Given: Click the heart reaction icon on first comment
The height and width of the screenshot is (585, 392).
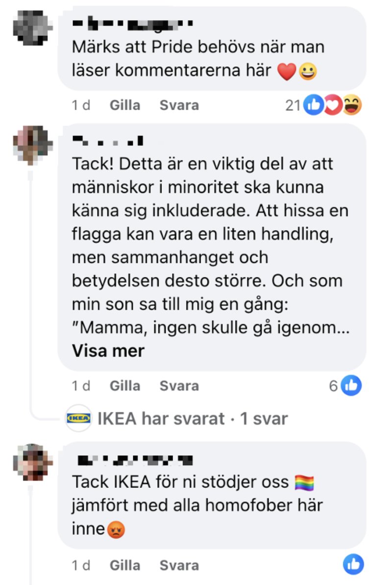Looking at the screenshot, I should (x=333, y=105).
